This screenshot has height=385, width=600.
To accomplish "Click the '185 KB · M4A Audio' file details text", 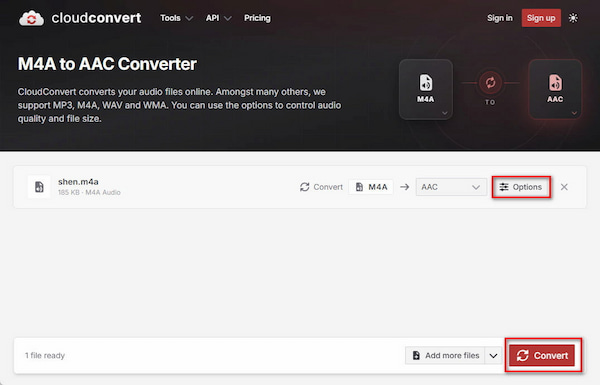I will (x=89, y=192).
